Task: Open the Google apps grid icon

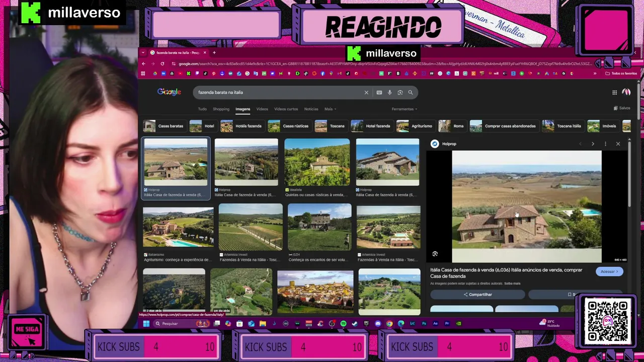Action: tap(614, 93)
